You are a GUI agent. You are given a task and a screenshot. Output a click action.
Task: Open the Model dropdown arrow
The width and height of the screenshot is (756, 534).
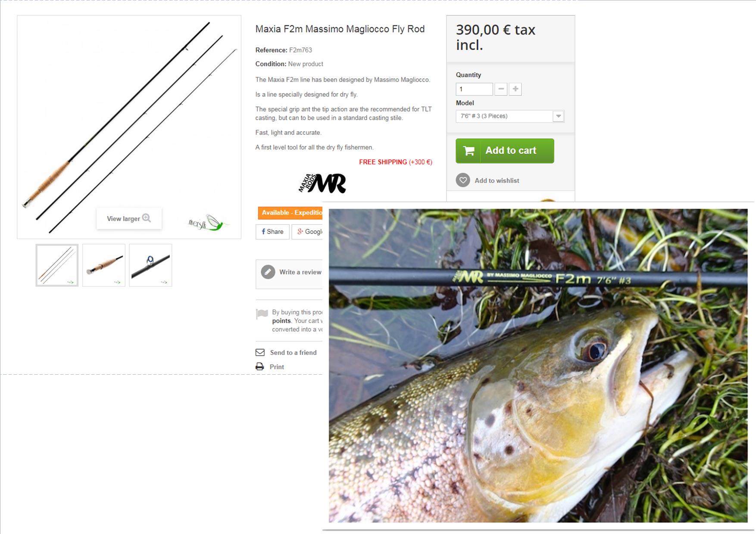point(558,116)
